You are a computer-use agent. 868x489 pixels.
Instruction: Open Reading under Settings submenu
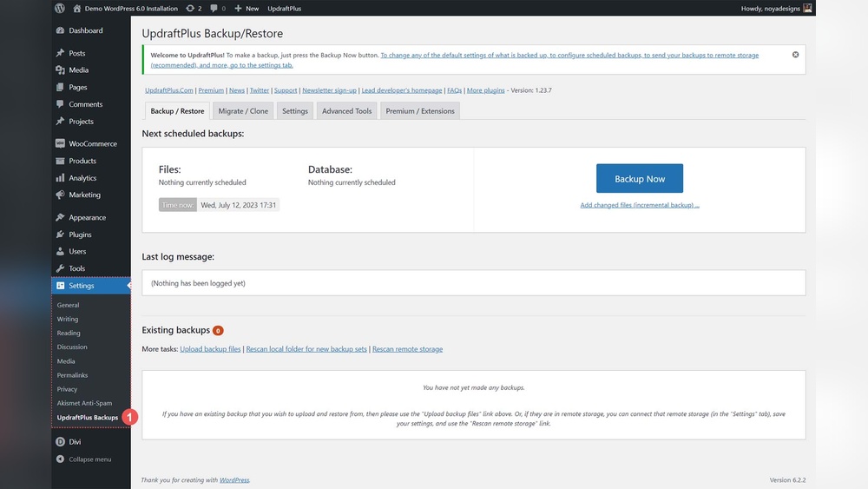point(69,333)
